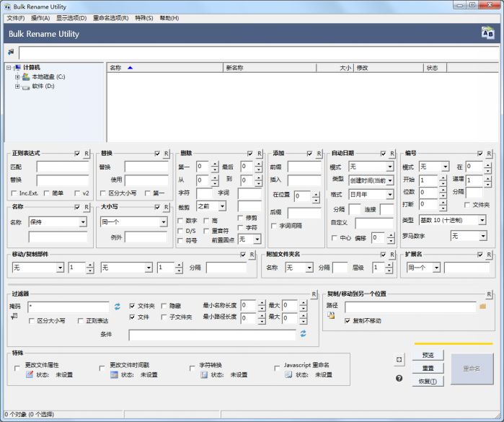The height and width of the screenshot is (422, 504).
Task: Click the 预览 button
Action: pyautogui.click(x=428, y=355)
